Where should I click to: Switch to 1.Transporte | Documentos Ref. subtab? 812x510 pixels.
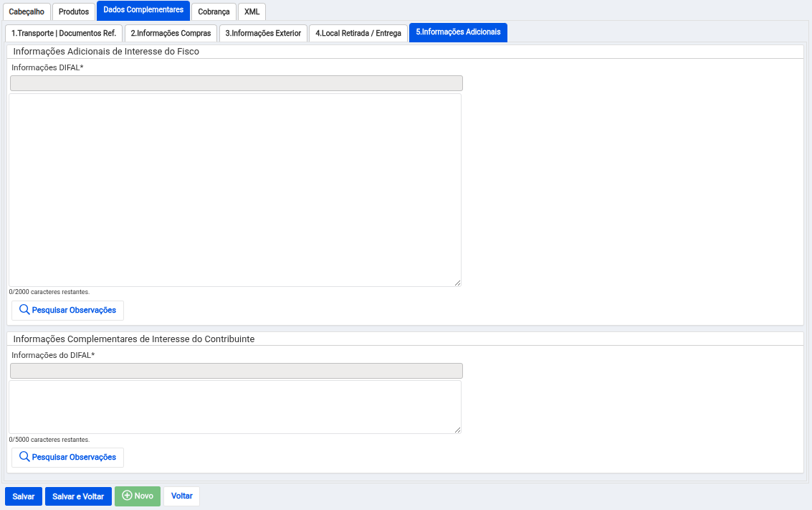click(x=64, y=33)
